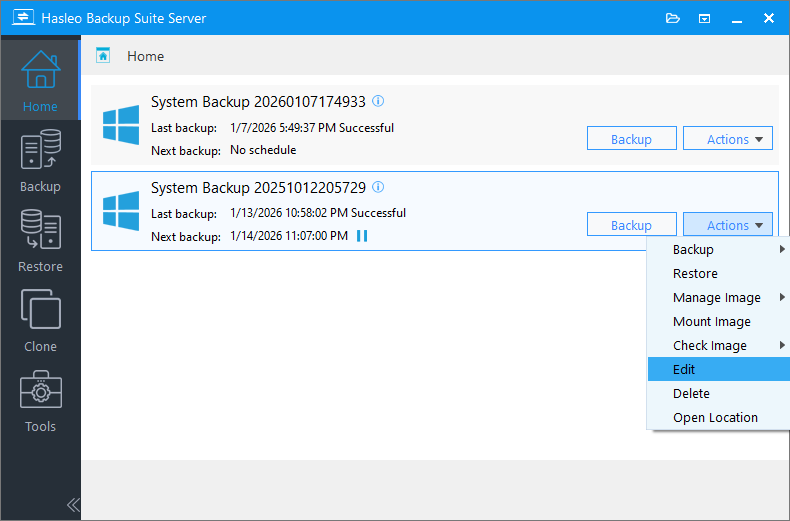Open the title bar dropdown menu icon

click(x=704, y=19)
